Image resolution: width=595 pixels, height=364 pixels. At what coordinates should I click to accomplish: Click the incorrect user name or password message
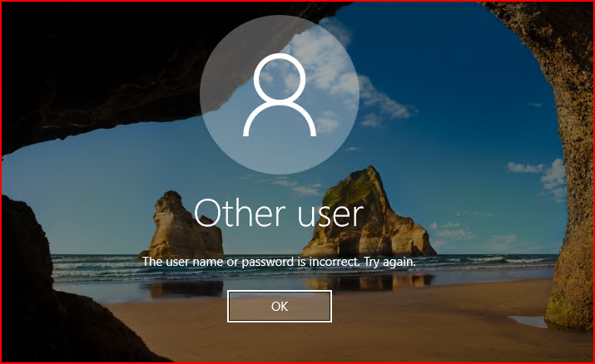point(279,262)
